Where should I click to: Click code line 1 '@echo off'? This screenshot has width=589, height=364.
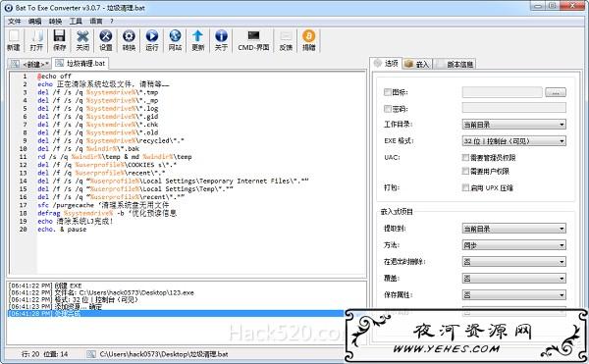(54, 77)
